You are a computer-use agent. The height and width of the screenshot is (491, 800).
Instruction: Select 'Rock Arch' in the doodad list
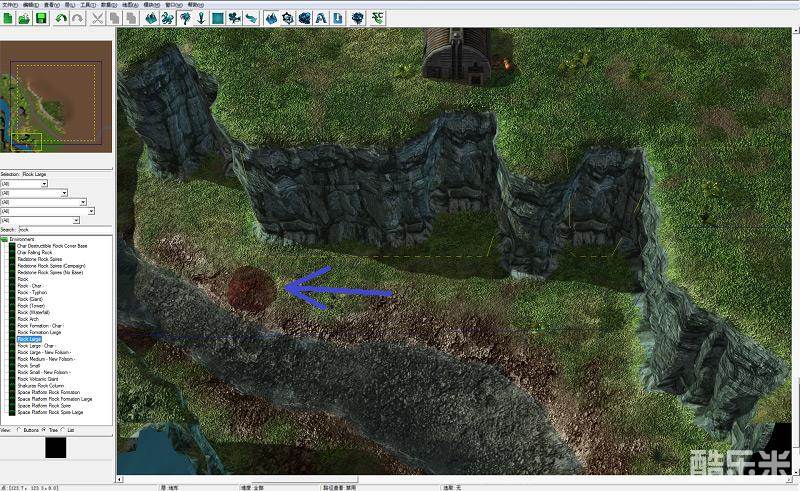[x=29, y=319]
